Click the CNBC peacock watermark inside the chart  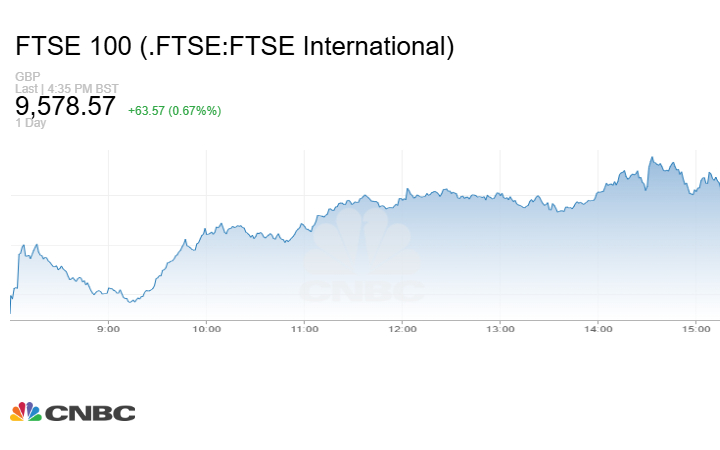point(361,242)
